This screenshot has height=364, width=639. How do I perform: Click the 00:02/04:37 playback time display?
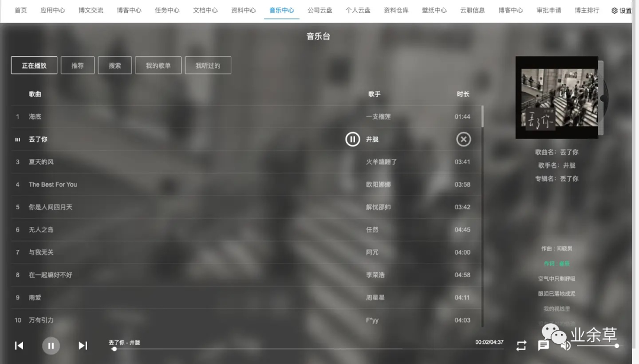(489, 342)
